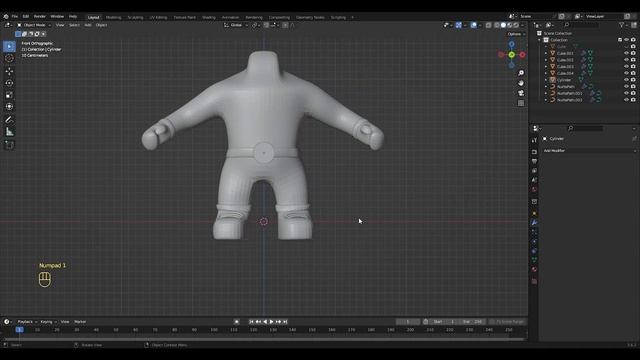The height and width of the screenshot is (360, 640).
Task: Toggle auto keying record button in timeline
Action: (x=236, y=322)
